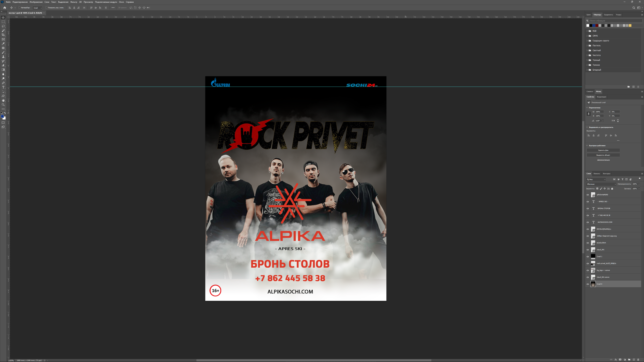Expand the Пастель swatch group
This screenshot has height=362, width=644.
[587, 45]
